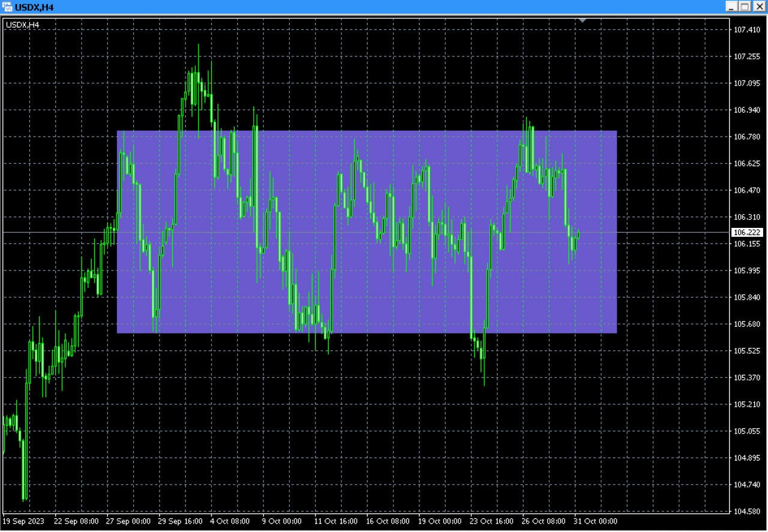Click the USDX,H4 title bar text
768x532 pixels.
tap(34, 7)
